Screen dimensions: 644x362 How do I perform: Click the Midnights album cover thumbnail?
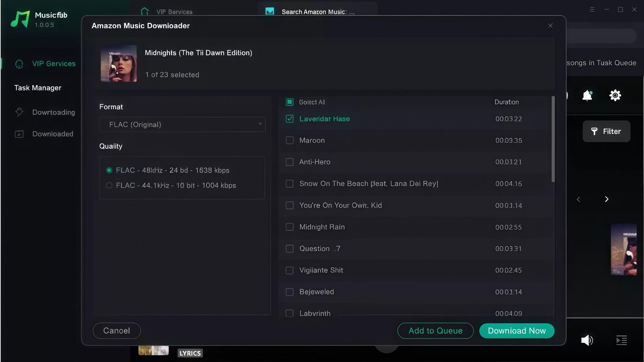tap(119, 63)
